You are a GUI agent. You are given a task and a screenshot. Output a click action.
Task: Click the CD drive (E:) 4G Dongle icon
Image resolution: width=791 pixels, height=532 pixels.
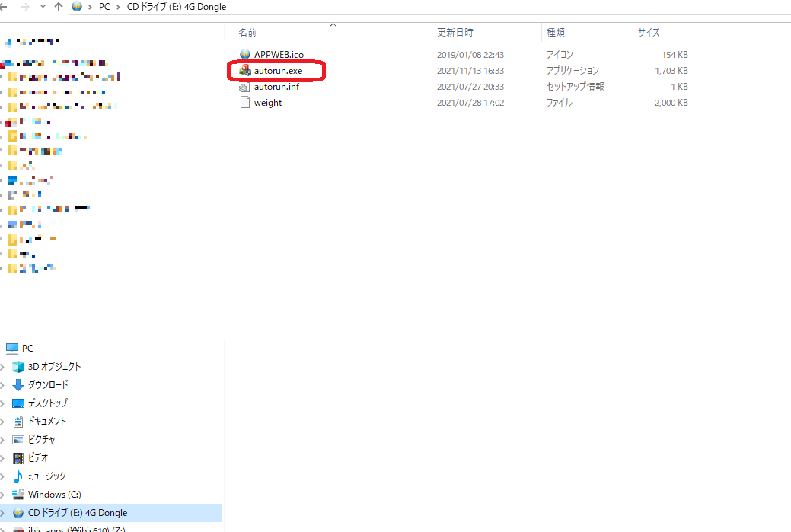[x=18, y=513]
